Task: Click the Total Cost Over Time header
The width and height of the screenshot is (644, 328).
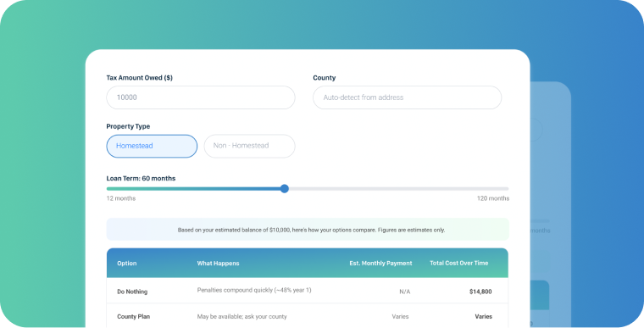Action: (x=458, y=263)
